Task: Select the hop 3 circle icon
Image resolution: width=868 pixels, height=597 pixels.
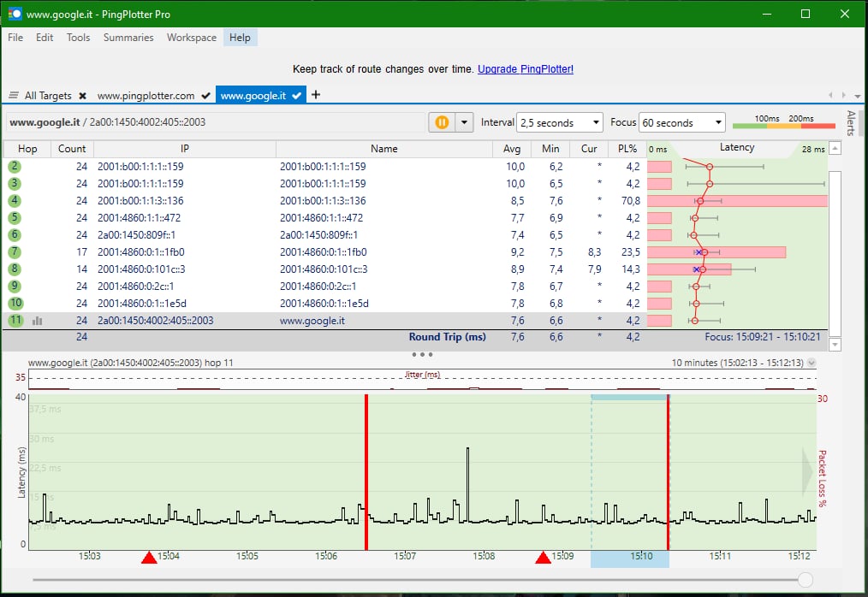Action: [x=15, y=184]
